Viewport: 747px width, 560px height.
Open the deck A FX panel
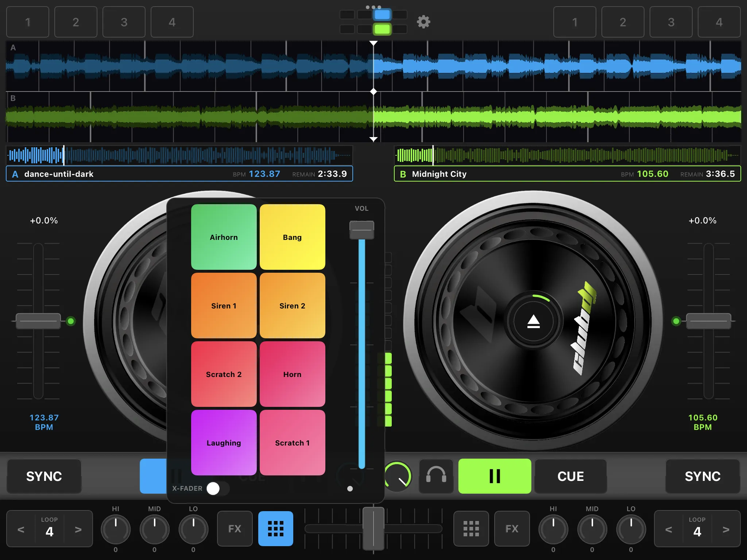point(235,528)
